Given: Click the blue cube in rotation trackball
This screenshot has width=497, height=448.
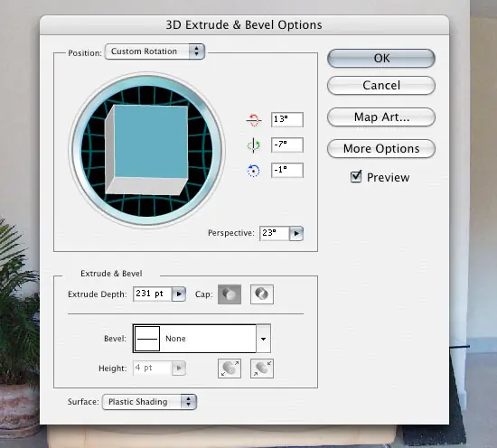Looking at the screenshot, I should point(146,150).
